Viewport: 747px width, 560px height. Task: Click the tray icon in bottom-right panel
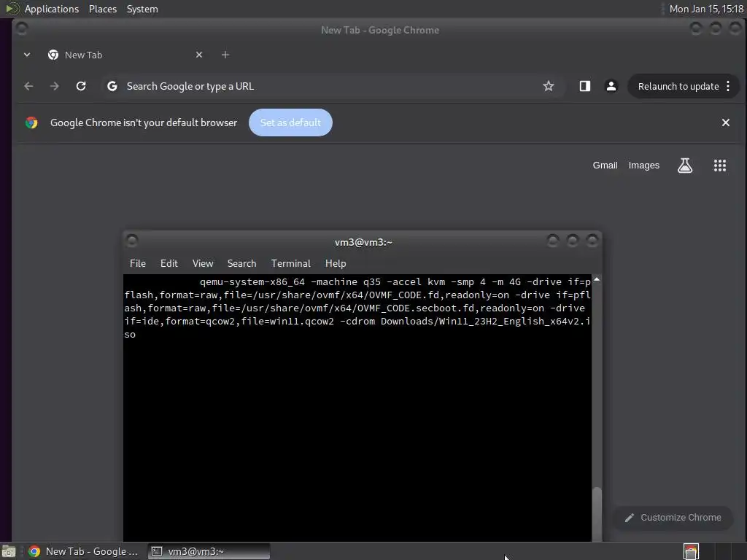click(691, 551)
